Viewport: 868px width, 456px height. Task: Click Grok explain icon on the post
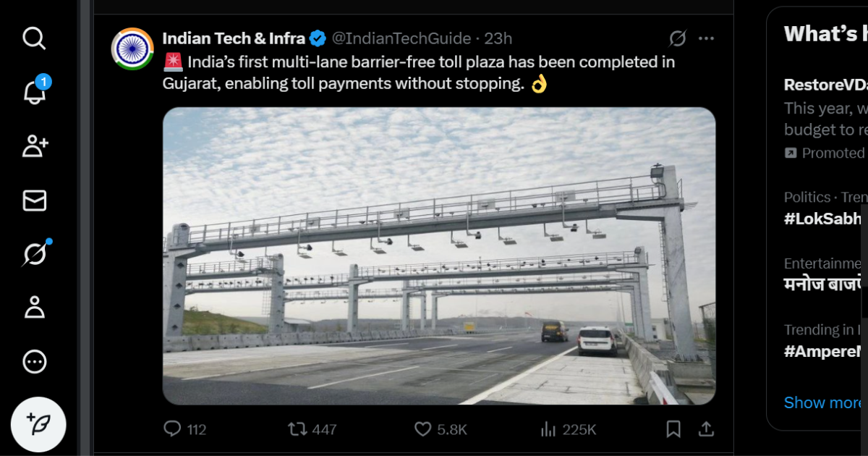pos(678,38)
